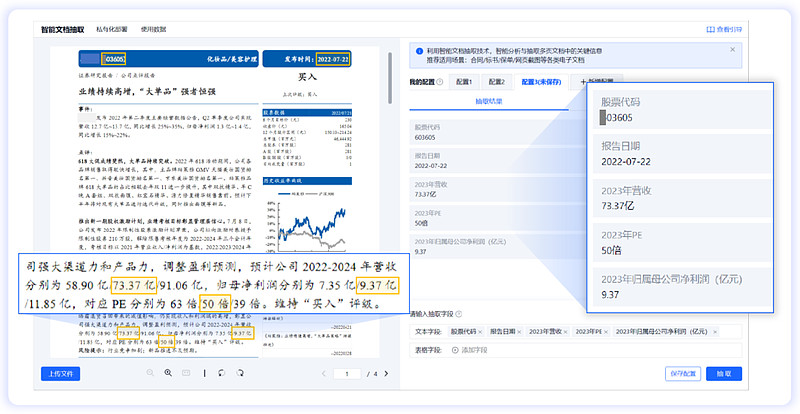Go to previous page arrow
Viewport: 800px width, 414px height.
tap(323, 374)
